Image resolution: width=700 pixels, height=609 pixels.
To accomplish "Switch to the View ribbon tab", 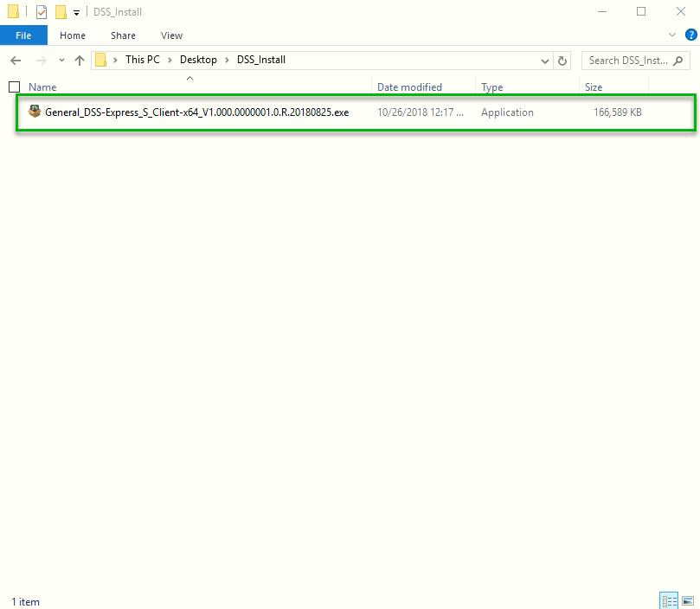I will point(171,35).
